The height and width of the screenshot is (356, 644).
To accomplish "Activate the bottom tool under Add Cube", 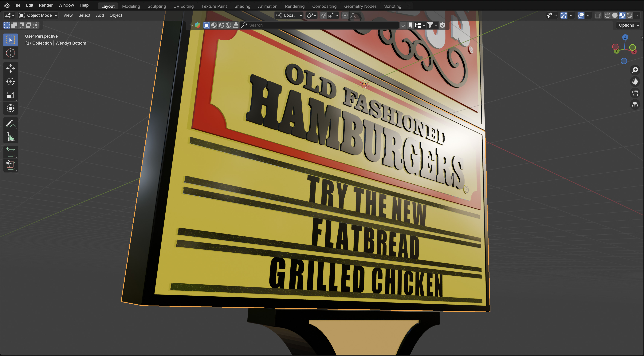I will point(10,165).
